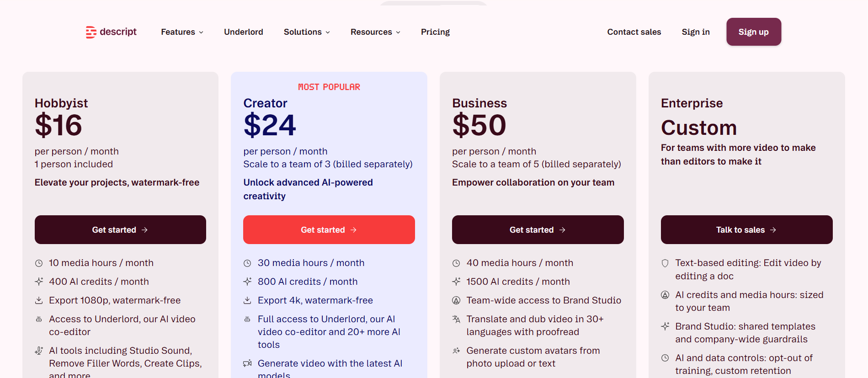The image size is (868, 378).
Task: Click clock icon beside 10 media hours
Action: click(39, 263)
